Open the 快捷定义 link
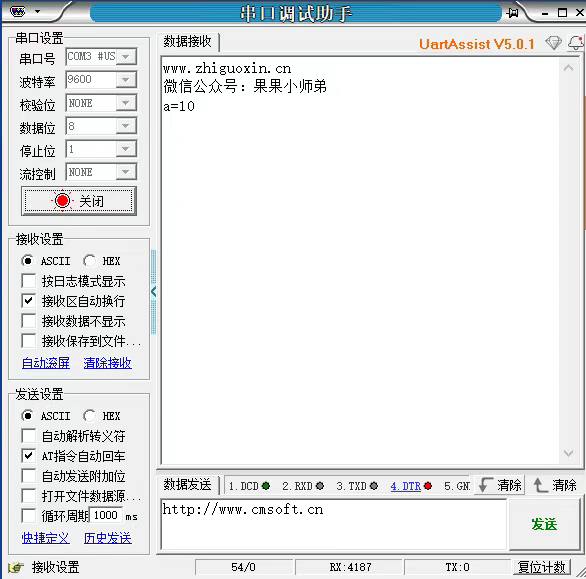The width and height of the screenshot is (586, 579). click(x=46, y=538)
